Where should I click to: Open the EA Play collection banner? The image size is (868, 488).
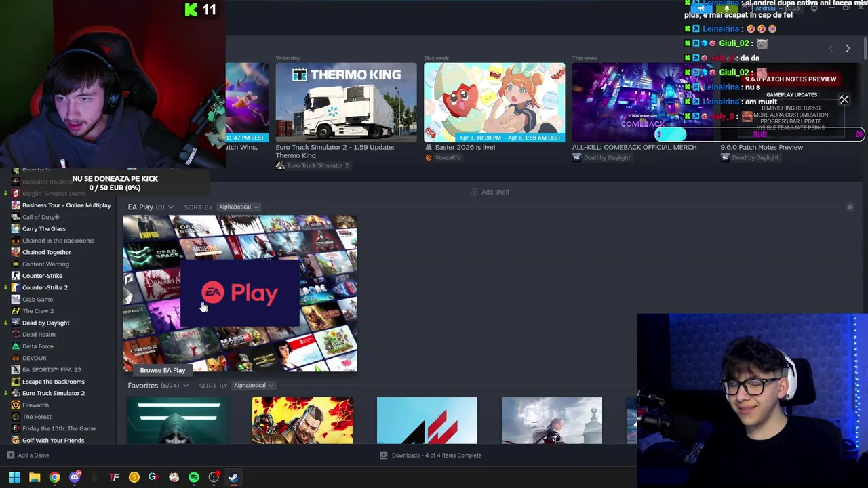point(240,293)
